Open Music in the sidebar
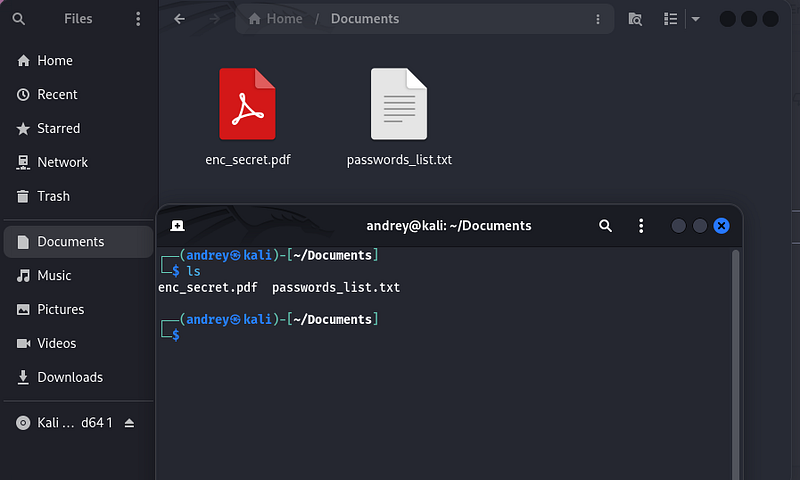Viewport: 800px width, 480px height. [79, 275]
